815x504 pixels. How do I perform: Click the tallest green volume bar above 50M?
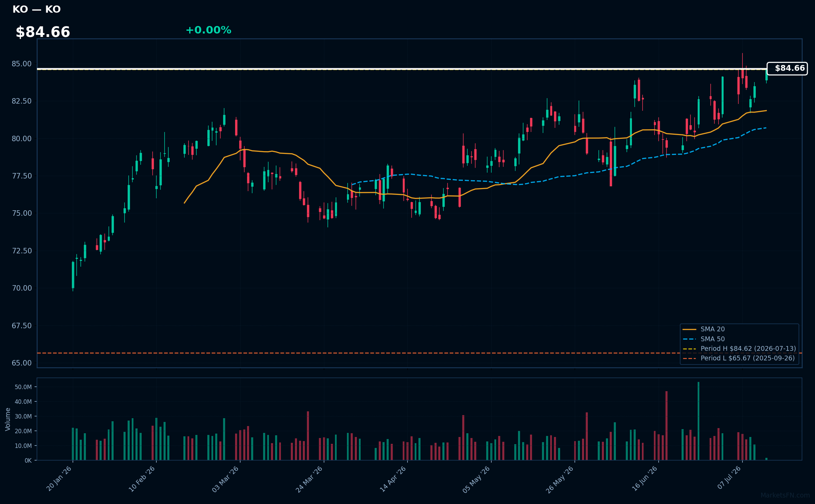(x=698, y=421)
